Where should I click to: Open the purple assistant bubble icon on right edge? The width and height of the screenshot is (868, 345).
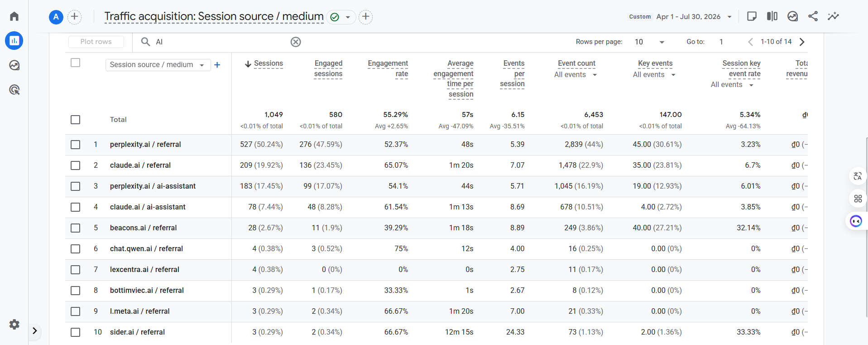pyautogui.click(x=856, y=221)
